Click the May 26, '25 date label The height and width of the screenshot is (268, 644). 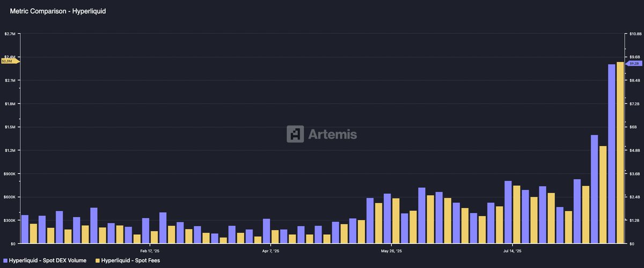coord(392,250)
